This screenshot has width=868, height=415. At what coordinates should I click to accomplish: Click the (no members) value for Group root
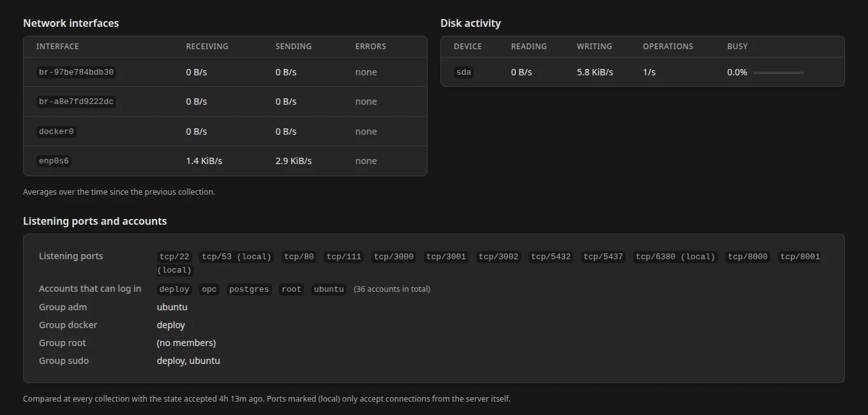(x=186, y=343)
